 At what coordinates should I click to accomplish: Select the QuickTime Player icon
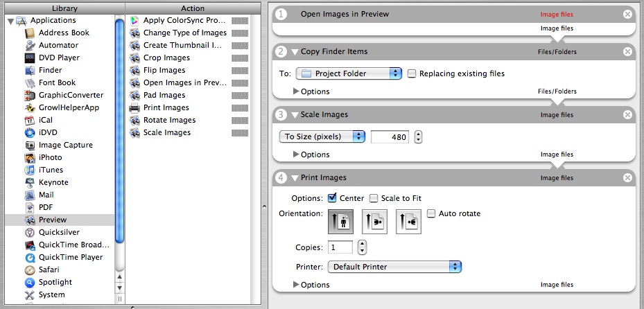click(30, 257)
